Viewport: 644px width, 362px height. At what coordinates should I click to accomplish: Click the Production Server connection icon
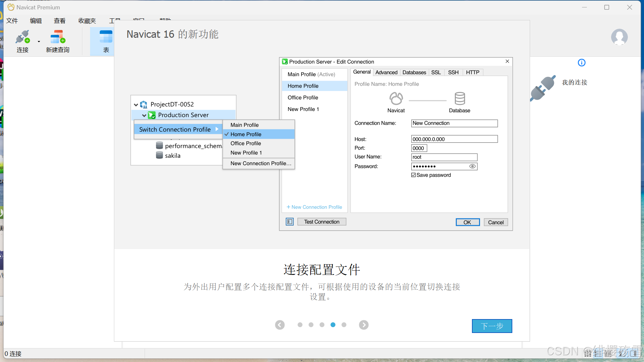(152, 115)
